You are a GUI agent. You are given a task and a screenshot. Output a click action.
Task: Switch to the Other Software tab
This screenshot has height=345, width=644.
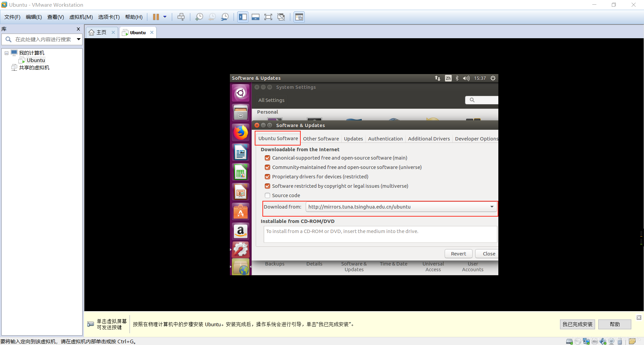point(321,139)
